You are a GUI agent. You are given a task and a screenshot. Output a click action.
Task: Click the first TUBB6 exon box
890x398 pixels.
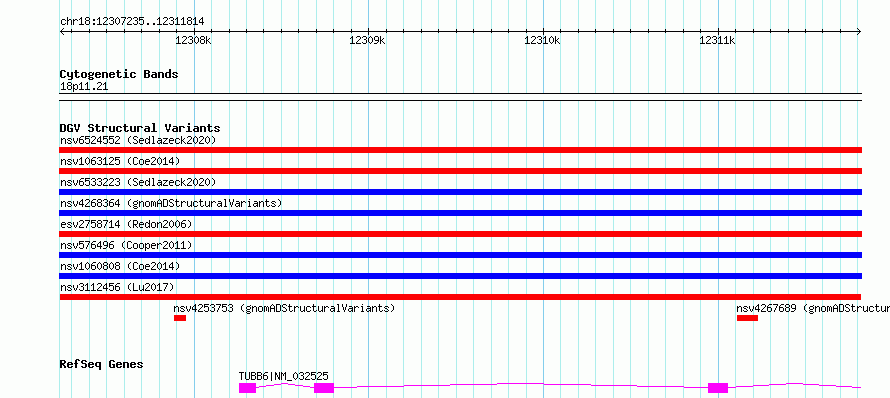pos(247,388)
